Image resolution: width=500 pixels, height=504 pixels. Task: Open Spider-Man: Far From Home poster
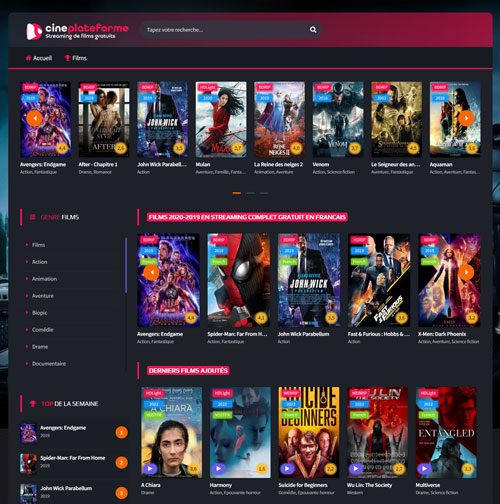(x=239, y=280)
